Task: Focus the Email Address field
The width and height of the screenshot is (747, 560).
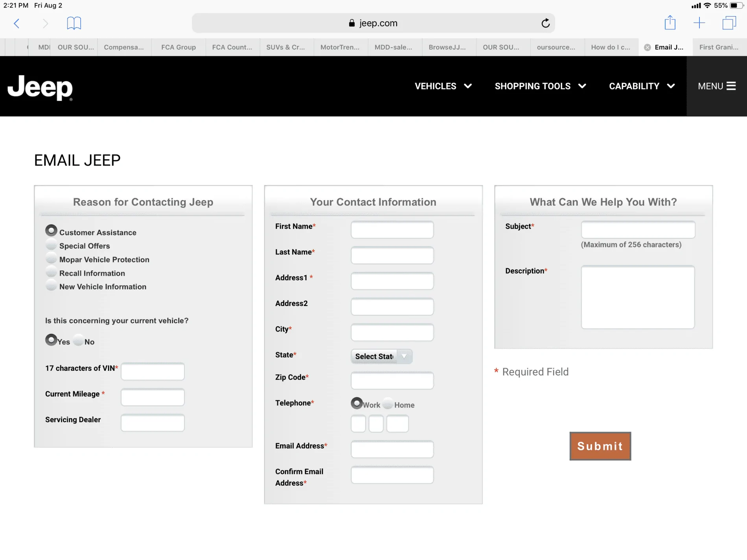Action: [x=392, y=449]
